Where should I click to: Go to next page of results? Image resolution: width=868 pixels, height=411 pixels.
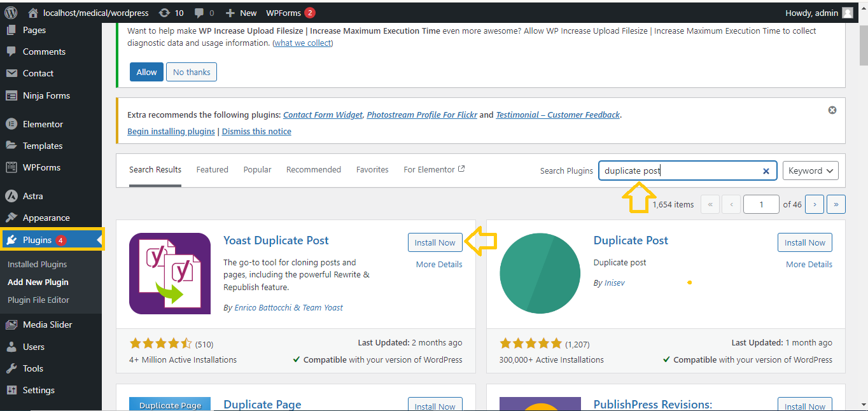[x=814, y=204]
